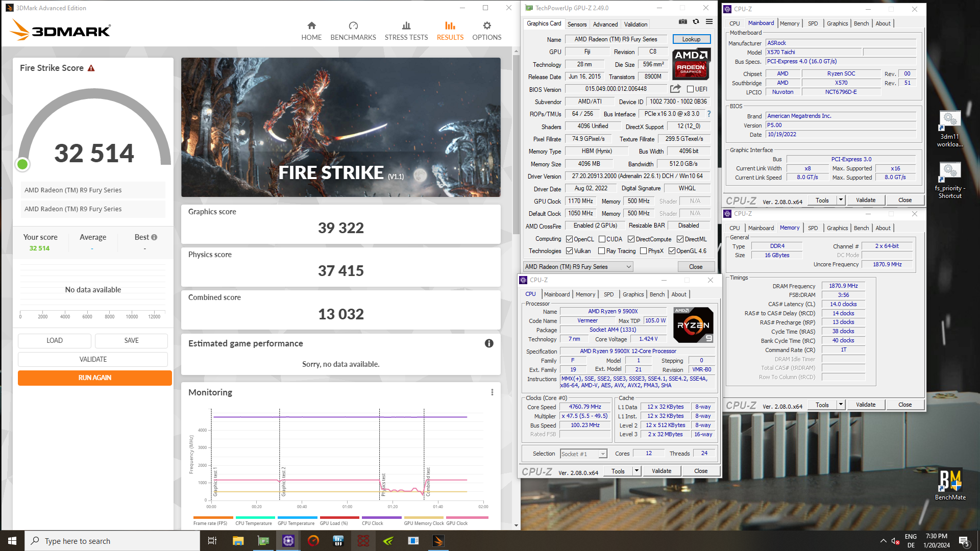The height and width of the screenshot is (551, 980).
Task: Click the Fire Strike Score warning icon
Action: point(91,68)
